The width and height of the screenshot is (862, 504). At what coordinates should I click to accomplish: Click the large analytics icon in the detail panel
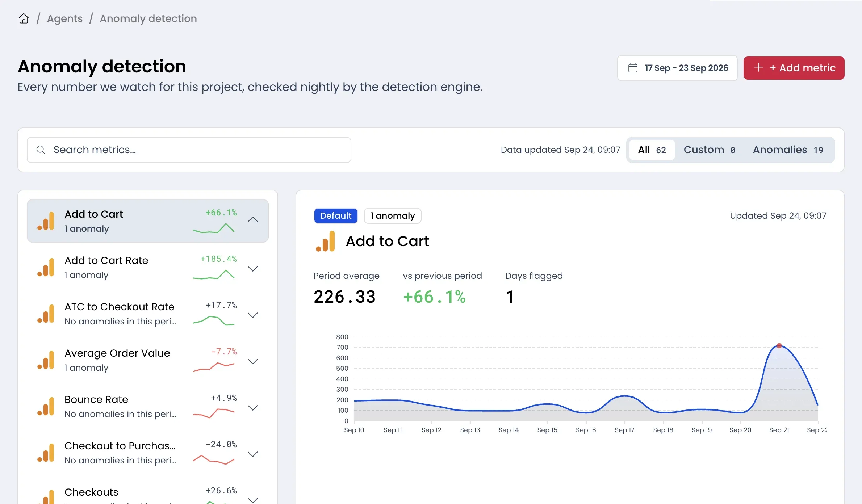[x=325, y=241]
